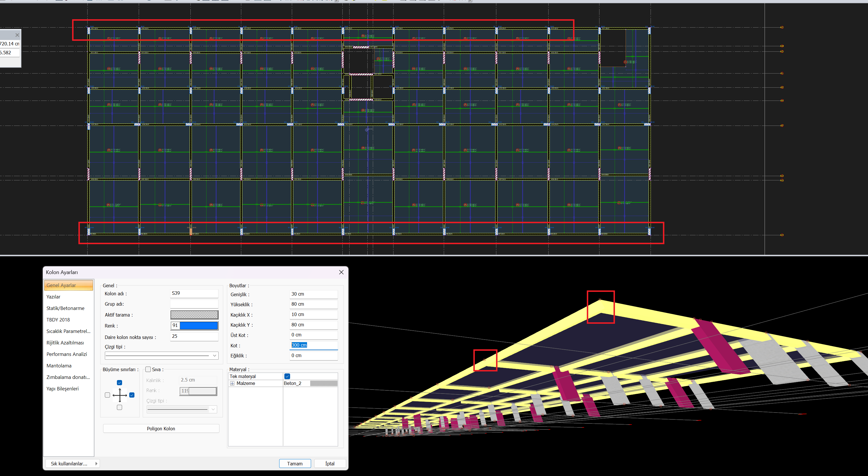Screen dimensions: 868x476
Task: Click the Poligon Kolon button
Action: [x=161, y=429]
